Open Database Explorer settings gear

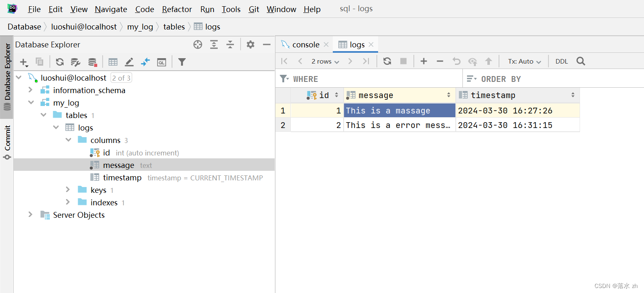pyautogui.click(x=250, y=44)
